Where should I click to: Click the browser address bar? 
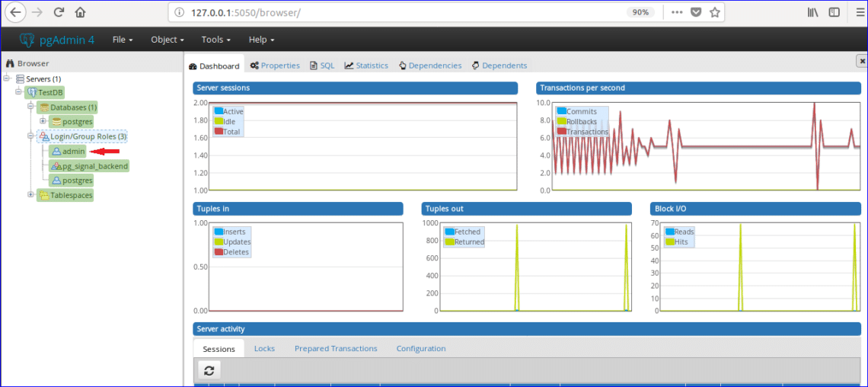396,12
